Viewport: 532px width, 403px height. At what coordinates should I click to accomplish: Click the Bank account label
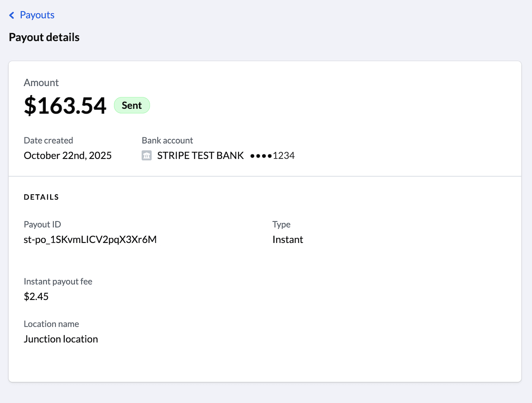(x=167, y=140)
